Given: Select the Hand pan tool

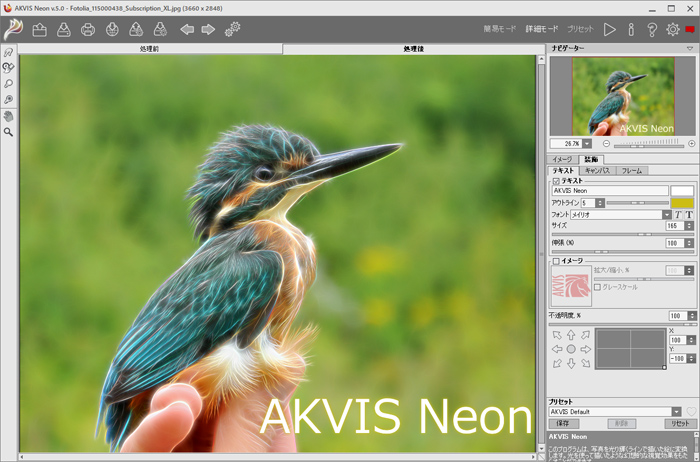Looking at the screenshot, I should (8, 117).
